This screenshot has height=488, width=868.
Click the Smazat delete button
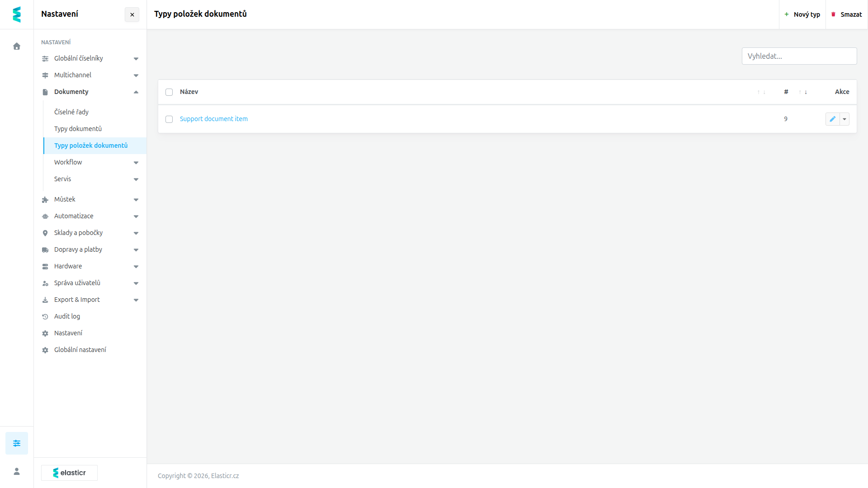(847, 14)
